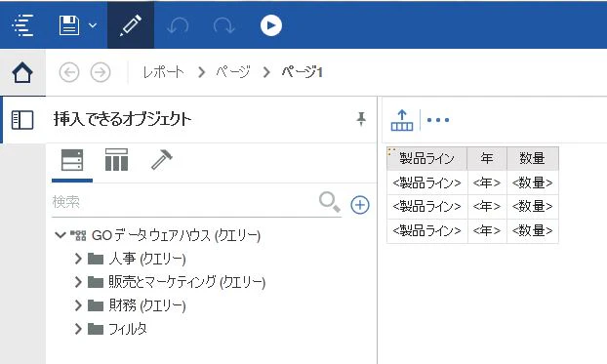Open the Save options dropdown arrow
607x364 pixels.
tap(93, 25)
